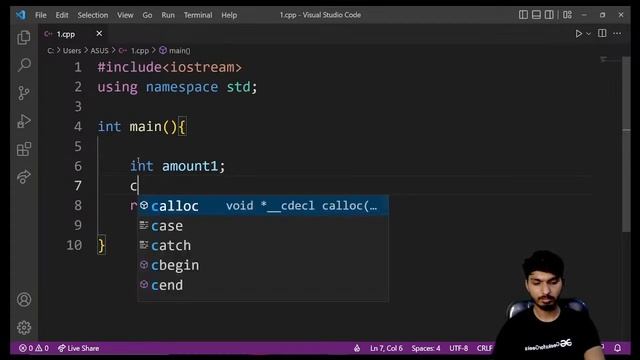
Task: Open the Run and Debug view
Action: pyautogui.click(x=24, y=121)
